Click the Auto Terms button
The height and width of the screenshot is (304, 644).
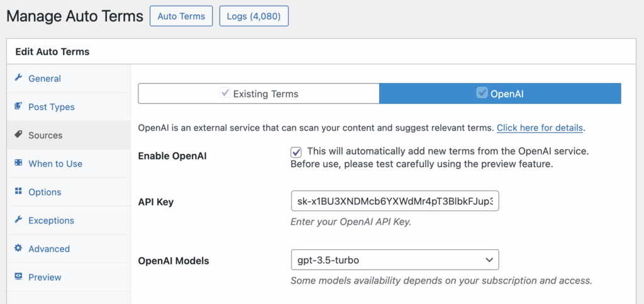[181, 16]
